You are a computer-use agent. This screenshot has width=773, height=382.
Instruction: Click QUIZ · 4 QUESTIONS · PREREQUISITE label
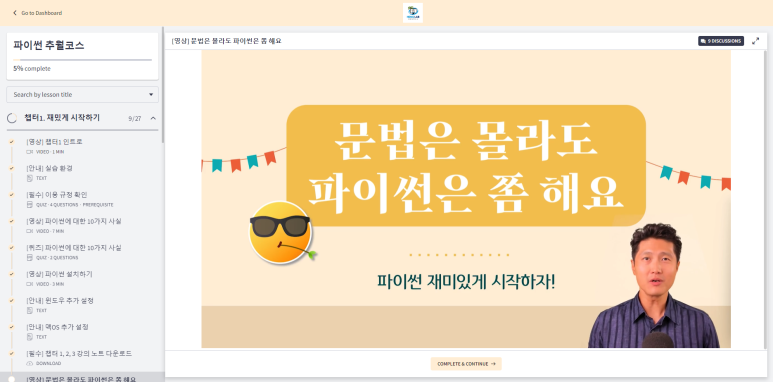tap(74, 205)
